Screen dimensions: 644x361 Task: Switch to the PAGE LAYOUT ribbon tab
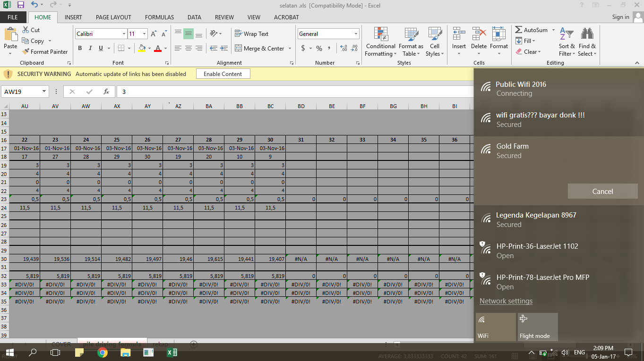113,17
